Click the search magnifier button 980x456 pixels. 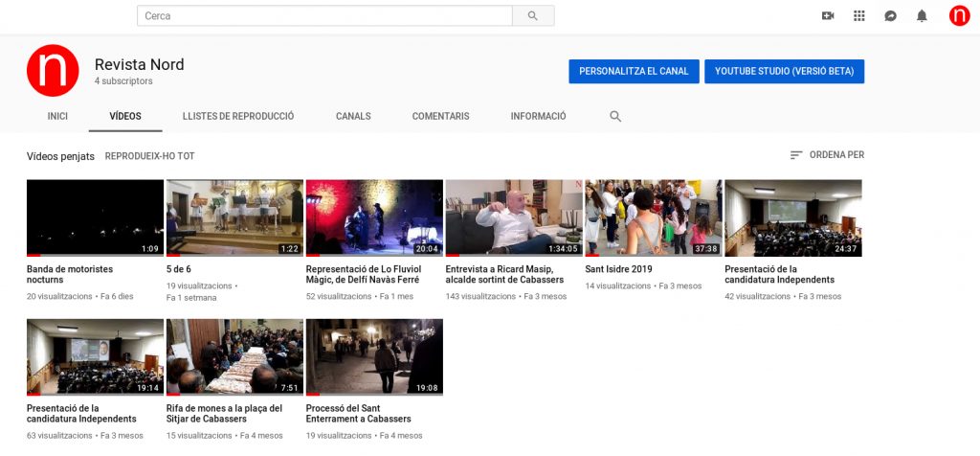tap(533, 16)
